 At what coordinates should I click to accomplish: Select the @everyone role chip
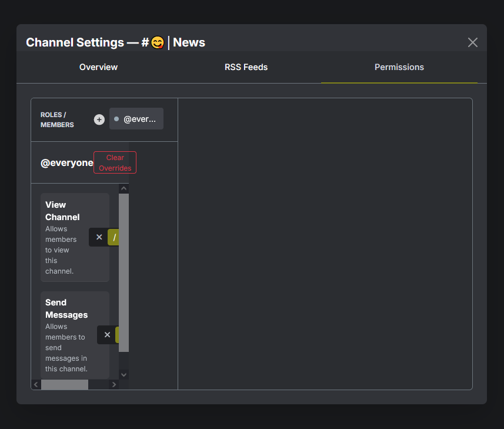136,119
